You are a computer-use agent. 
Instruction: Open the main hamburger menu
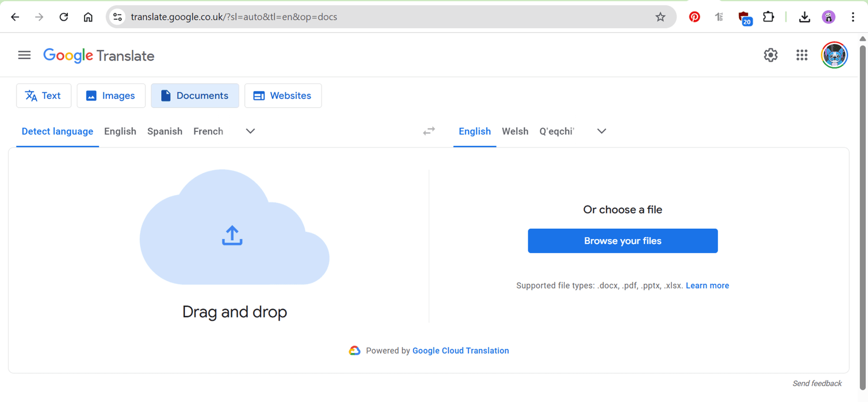click(x=24, y=55)
